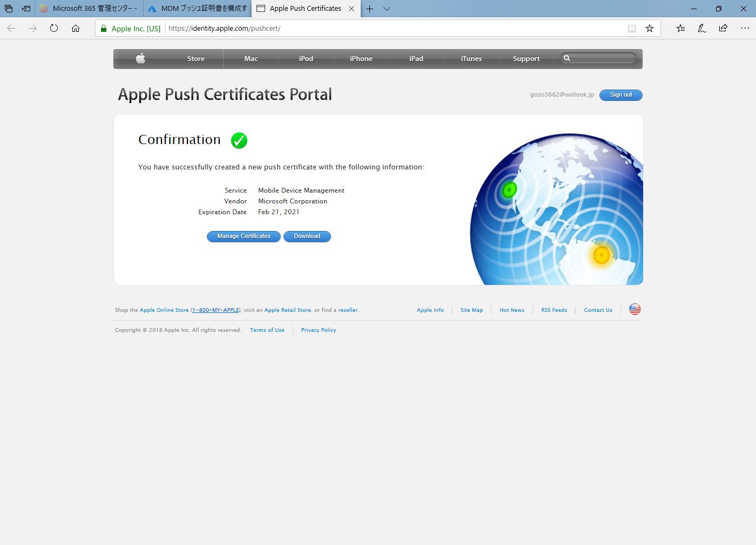756x545 pixels.
Task: Click the Manage Certificates button
Action: click(244, 236)
